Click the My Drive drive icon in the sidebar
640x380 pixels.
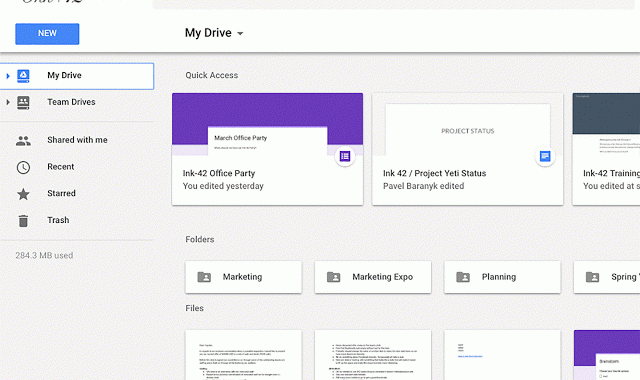[23, 76]
